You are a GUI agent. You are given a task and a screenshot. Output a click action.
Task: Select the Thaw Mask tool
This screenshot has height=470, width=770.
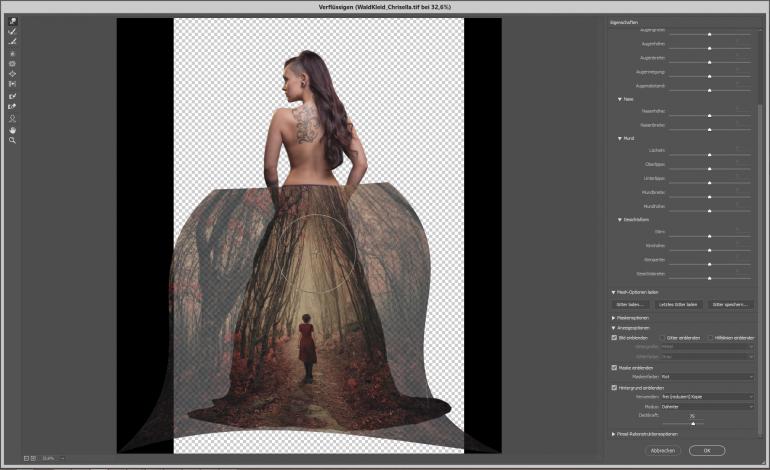(x=12, y=107)
